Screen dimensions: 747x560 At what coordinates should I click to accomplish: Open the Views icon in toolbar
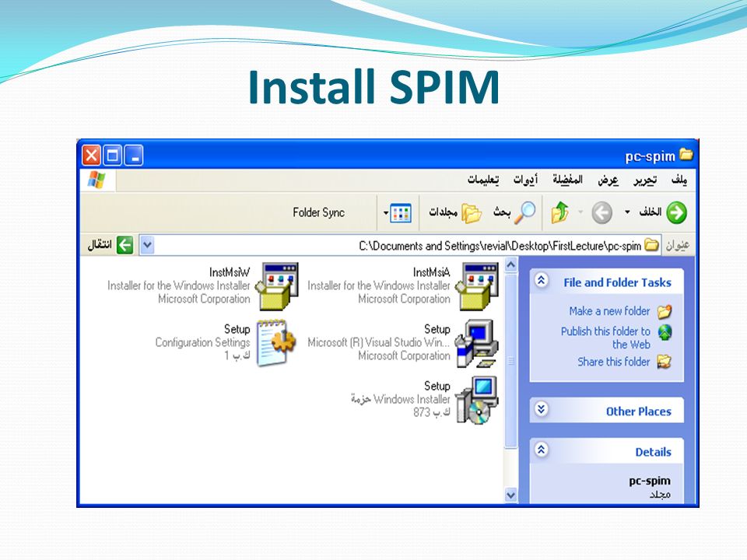click(401, 213)
